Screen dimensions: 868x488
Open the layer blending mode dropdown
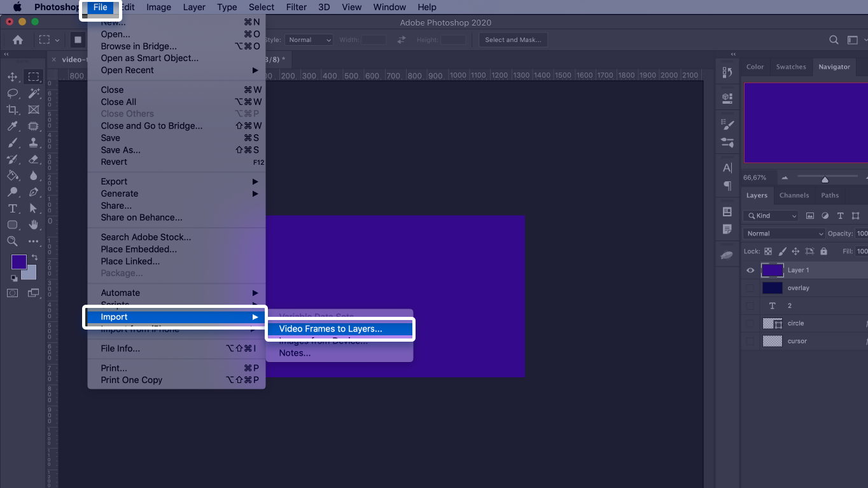784,234
